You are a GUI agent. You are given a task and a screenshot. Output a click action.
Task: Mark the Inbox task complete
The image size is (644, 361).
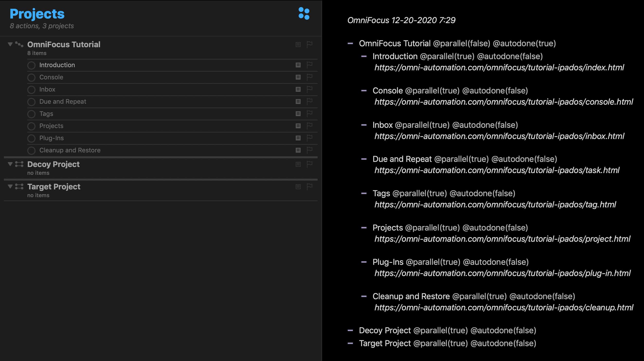point(31,90)
